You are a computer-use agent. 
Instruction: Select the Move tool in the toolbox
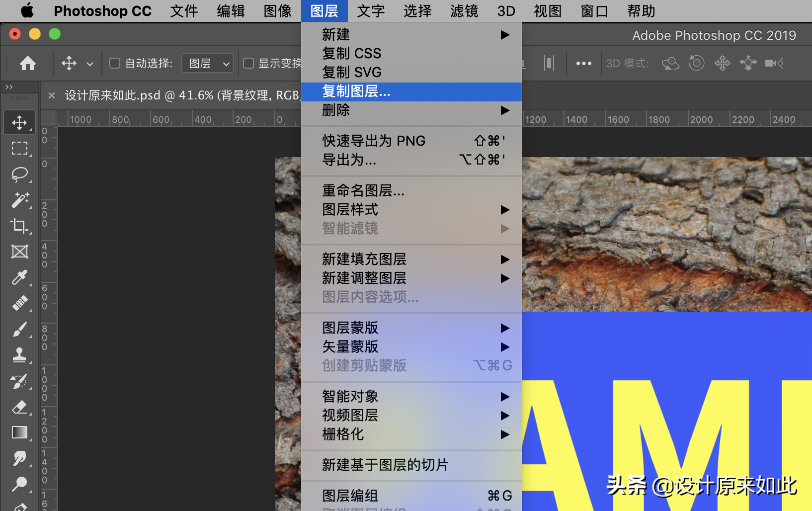(x=19, y=122)
